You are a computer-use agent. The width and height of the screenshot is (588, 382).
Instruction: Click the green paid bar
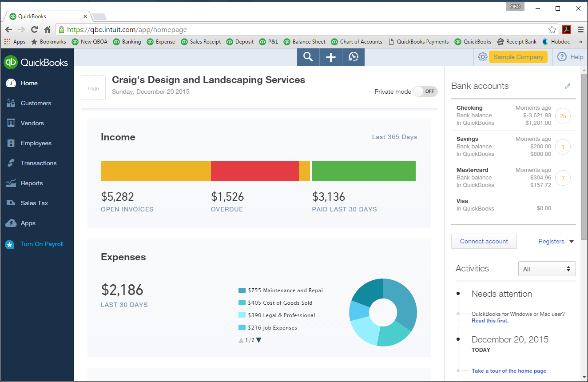[x=364, y=171]
